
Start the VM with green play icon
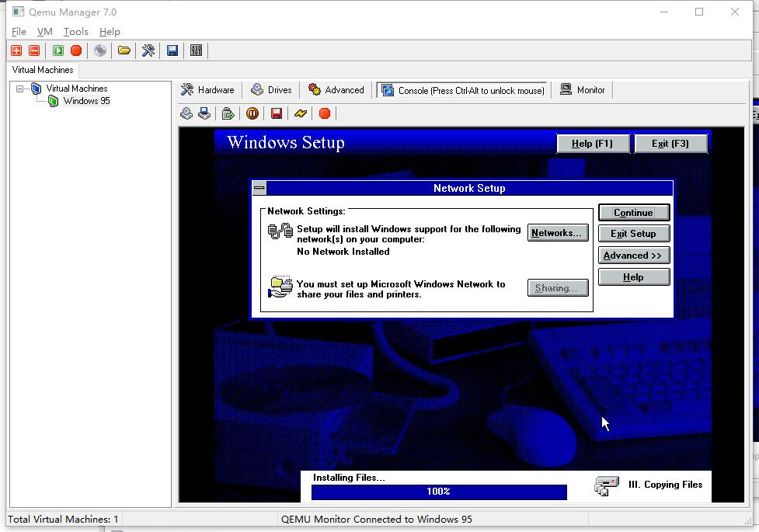point(58,50)
